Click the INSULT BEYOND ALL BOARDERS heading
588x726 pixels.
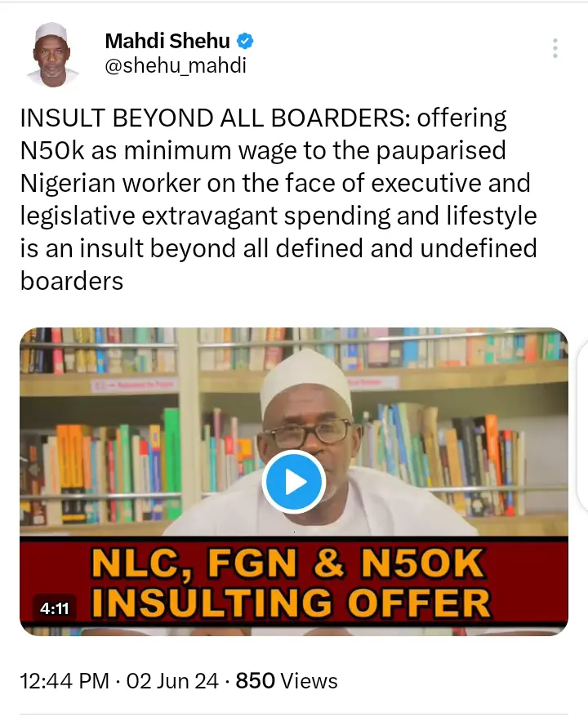pyautogui.click(x=215, y=118)
